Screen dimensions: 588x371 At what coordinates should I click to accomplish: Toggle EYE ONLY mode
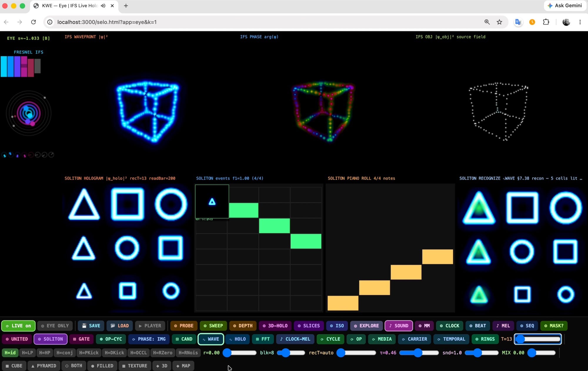[55, 326]
